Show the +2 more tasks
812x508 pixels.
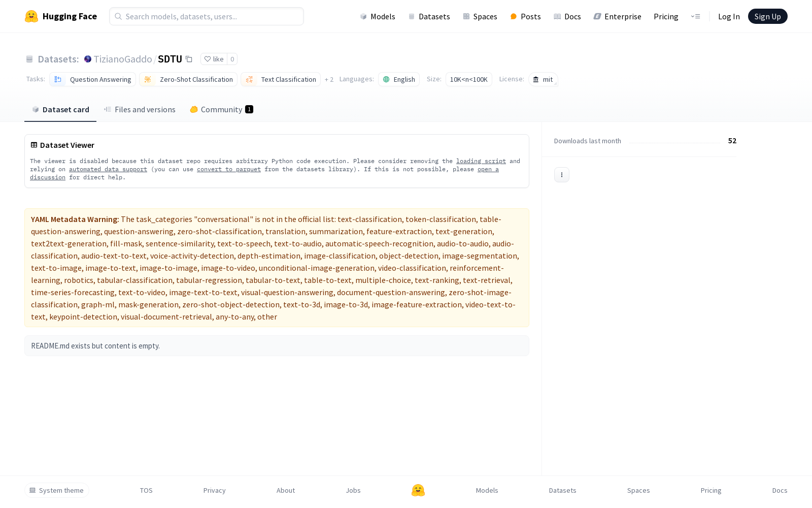click(329, 79)
